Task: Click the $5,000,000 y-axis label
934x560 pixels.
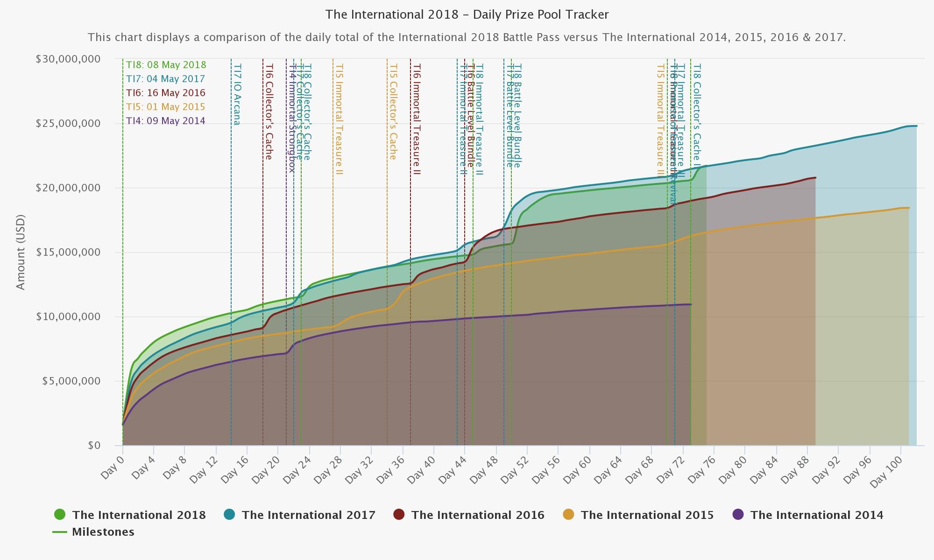Action: 71,381
